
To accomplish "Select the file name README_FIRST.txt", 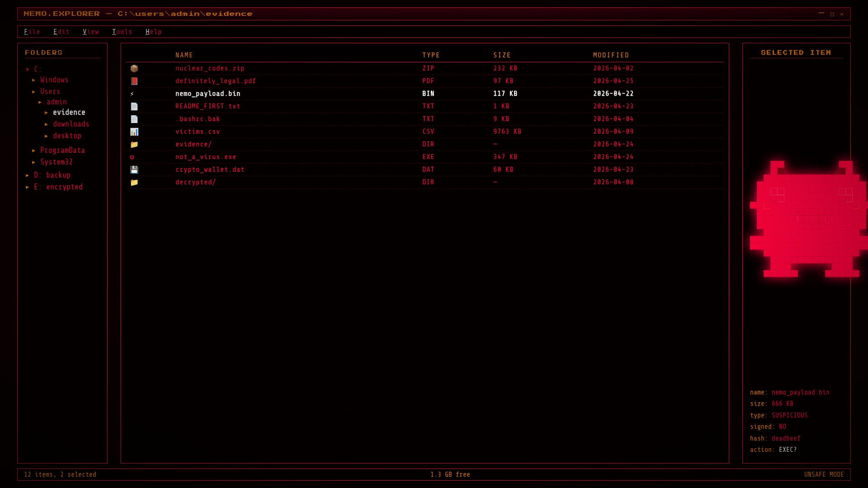I will (x=208, y=106).
